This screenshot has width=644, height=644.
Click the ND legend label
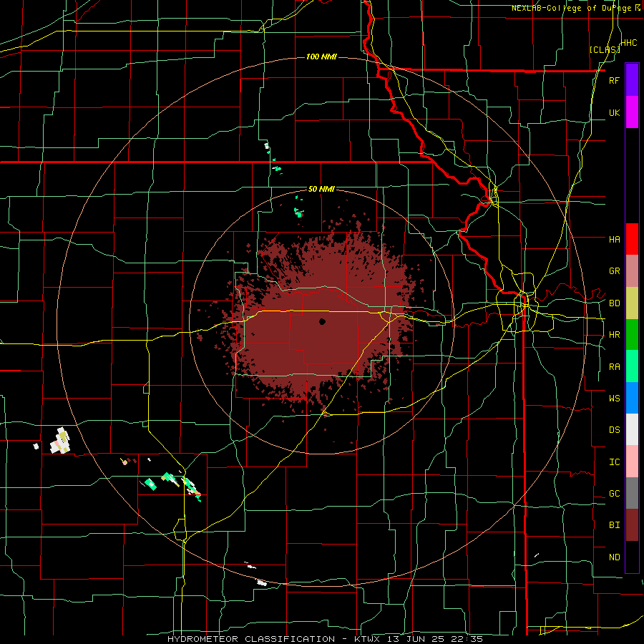(x=614, y=557)
